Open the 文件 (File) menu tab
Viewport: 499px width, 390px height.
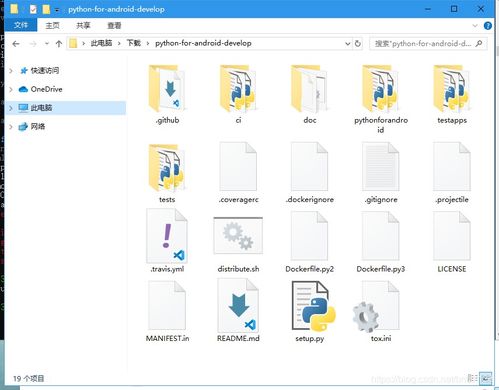click(21, 25)
